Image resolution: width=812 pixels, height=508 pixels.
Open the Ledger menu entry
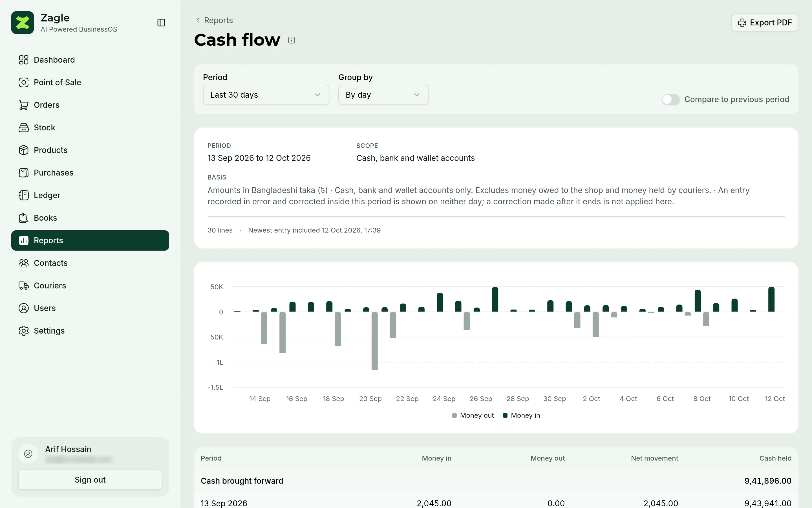pos(90,195)
